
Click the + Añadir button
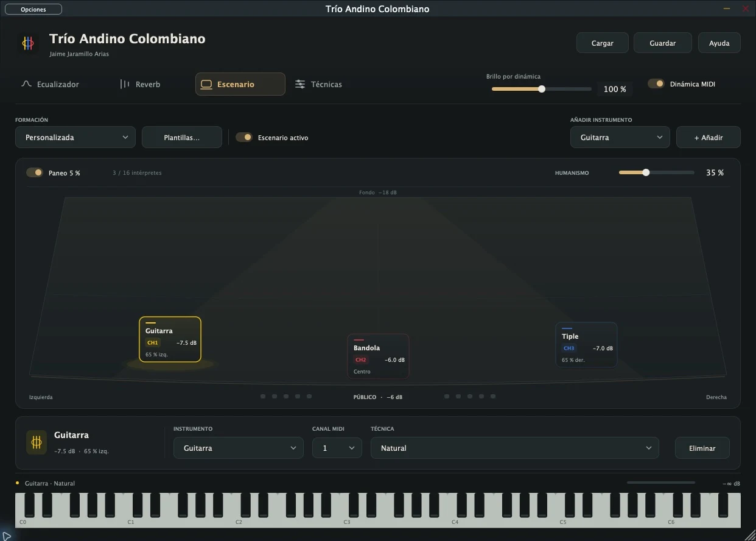tap(709, 137)
